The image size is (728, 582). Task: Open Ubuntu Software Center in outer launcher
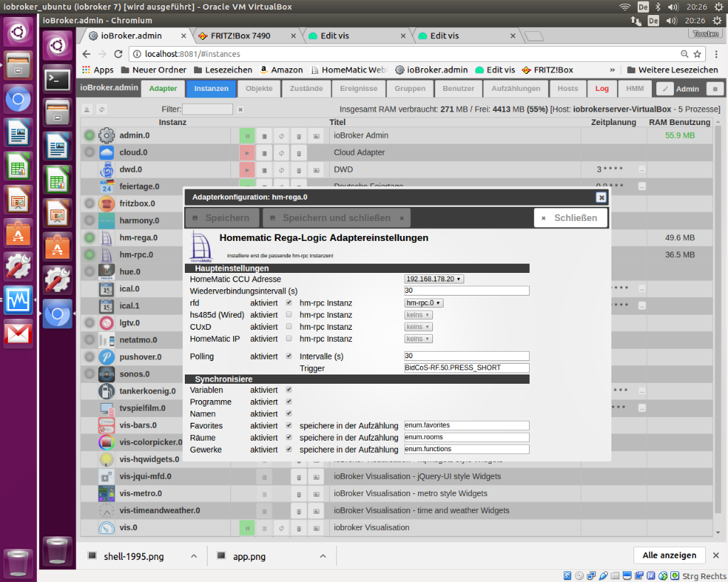click(x=18, y=234)
